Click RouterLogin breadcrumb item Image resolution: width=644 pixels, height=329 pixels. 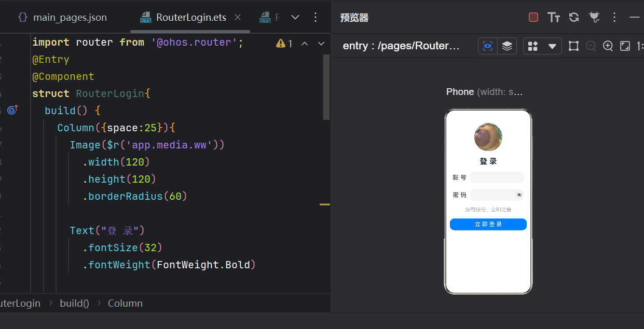[20, 303]
